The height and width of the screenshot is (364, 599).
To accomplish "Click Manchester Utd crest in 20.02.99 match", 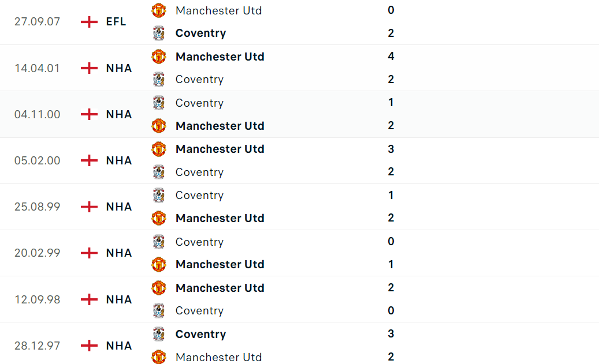I will [x=159, y=264].
